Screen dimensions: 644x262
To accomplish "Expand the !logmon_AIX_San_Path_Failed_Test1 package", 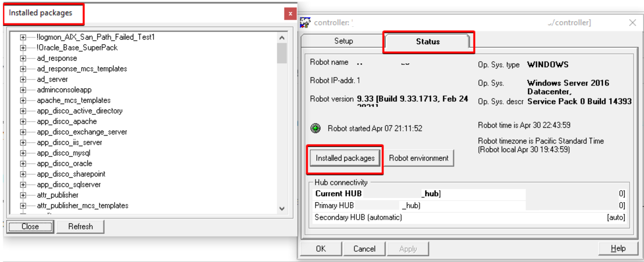I will coord(23,37).
